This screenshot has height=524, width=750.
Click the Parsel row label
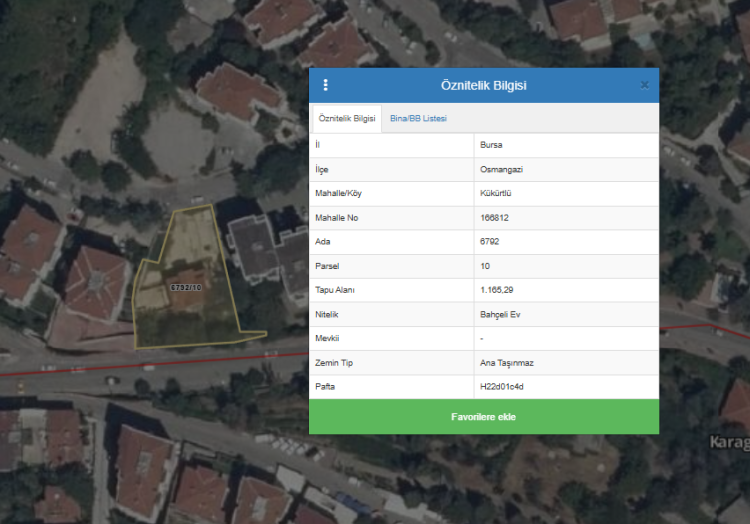[326, 266]
